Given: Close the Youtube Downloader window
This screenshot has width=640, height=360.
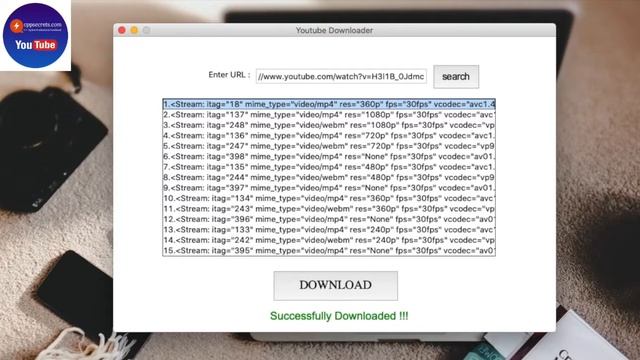Looking at the screenshot, I should point(122,30).
